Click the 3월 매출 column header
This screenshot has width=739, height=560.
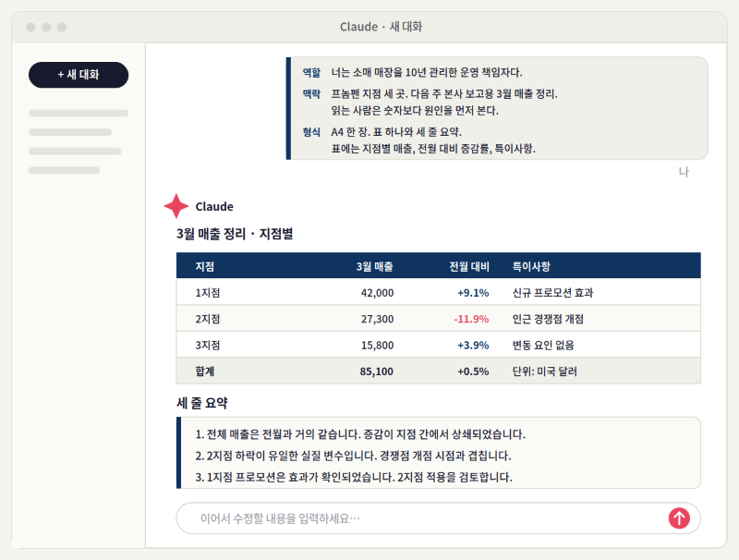[x=375, y=266]
